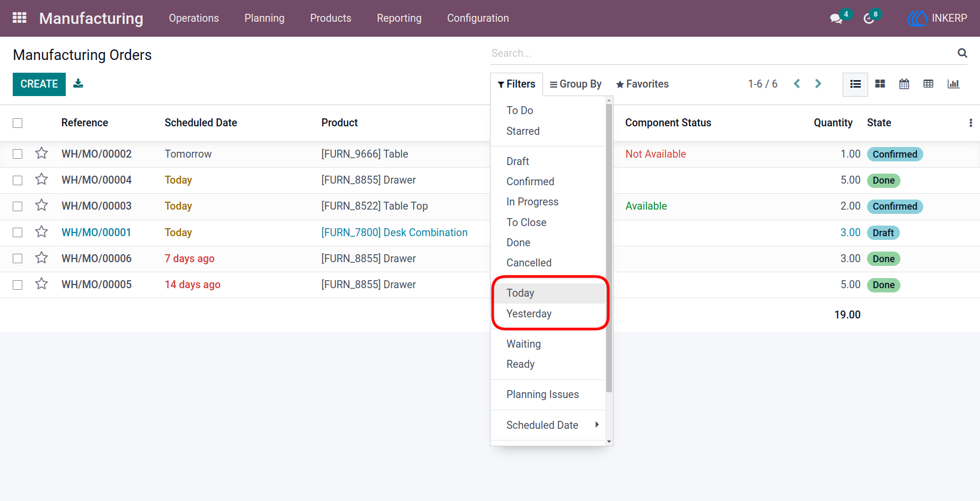Star the WH/MO/00006 order
The height and width of the screenshot is (501, 980).
click(41, 258)
